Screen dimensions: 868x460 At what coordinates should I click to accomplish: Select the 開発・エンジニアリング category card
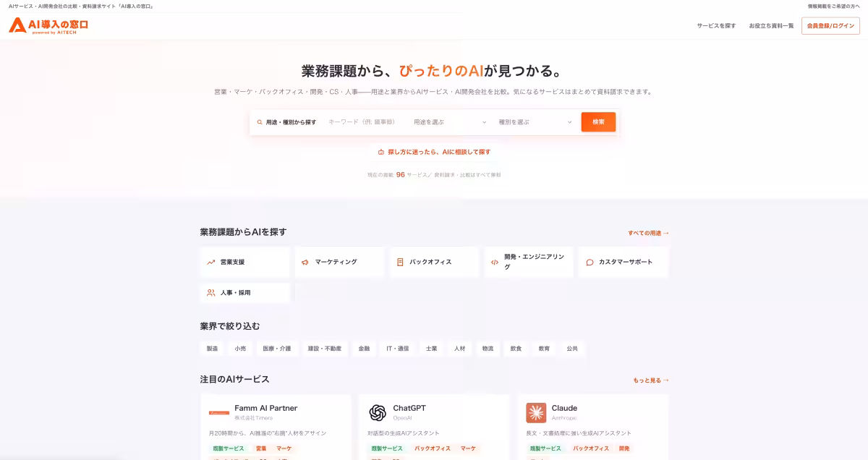(x=529, y=263)
